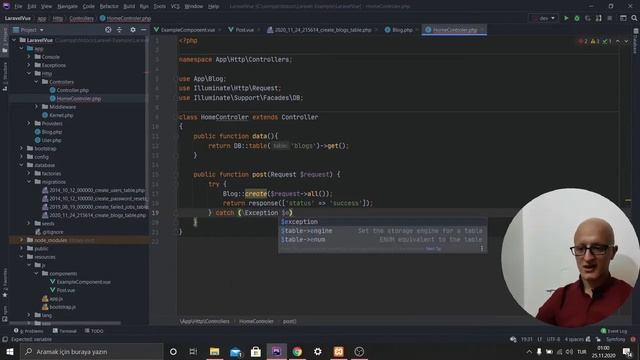Screen dimensions: 640x360
Task: Open File Explorer from the taskbar
Action: [x=214, y=351]
